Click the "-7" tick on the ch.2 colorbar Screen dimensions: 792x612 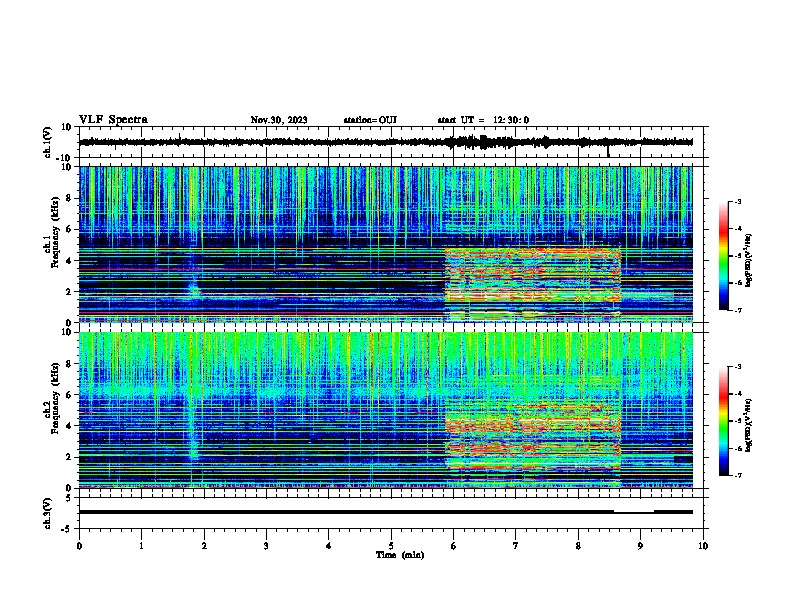tap(737, 476)
